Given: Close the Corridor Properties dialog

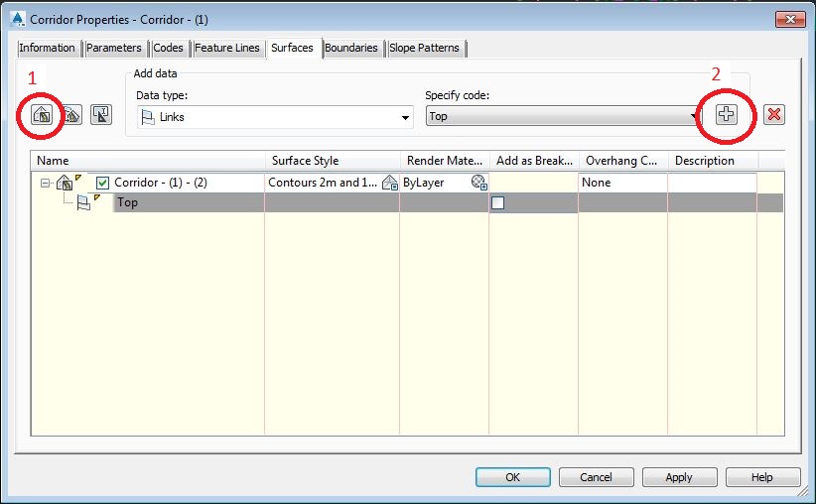Looking at the screenshot, I should click(790, 19).
